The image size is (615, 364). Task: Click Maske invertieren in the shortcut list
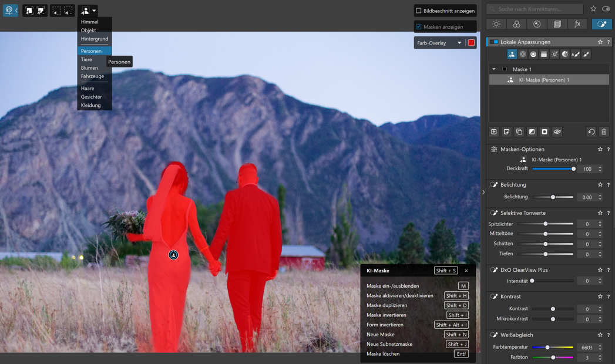[x=386, y=315]
